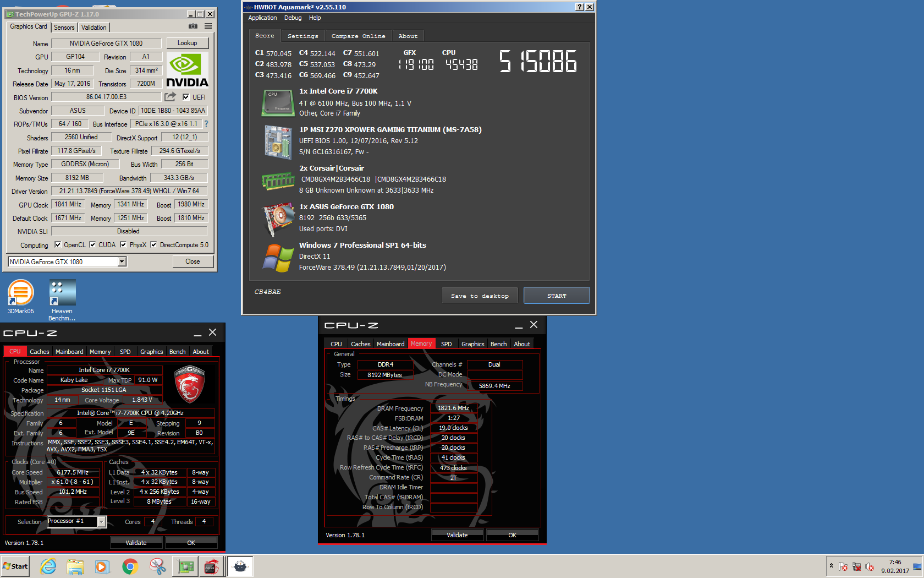The height and width of the screenshot is (578, 924).
Task: Click the BIOS version share icon in GPU-Z
Action: [x=170, y=97]
